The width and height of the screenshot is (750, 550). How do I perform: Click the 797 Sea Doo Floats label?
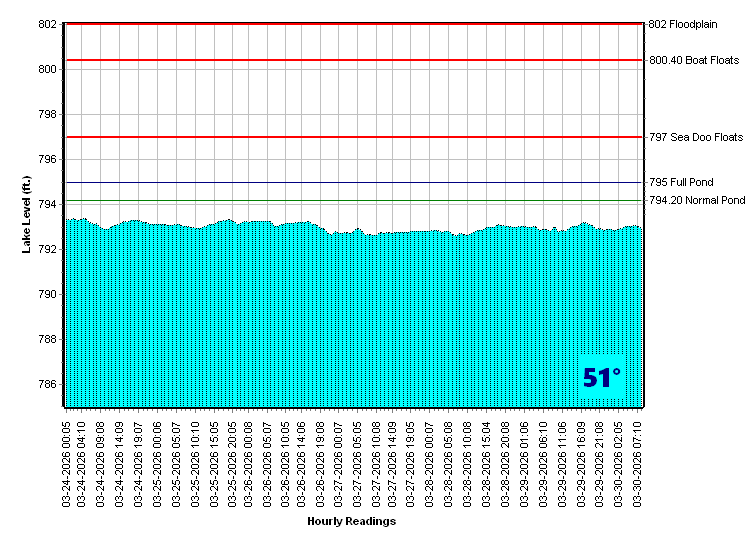pyautogui.click(x=696, y=137)
